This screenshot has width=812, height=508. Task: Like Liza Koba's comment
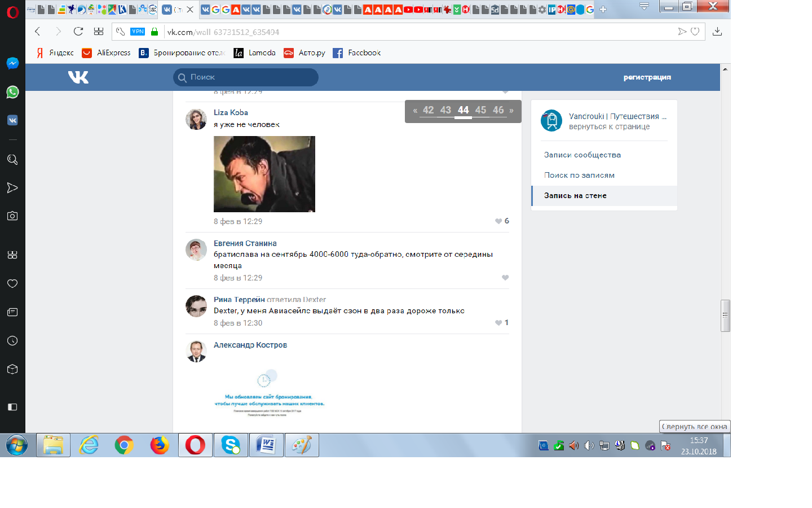tap(498, 221)
